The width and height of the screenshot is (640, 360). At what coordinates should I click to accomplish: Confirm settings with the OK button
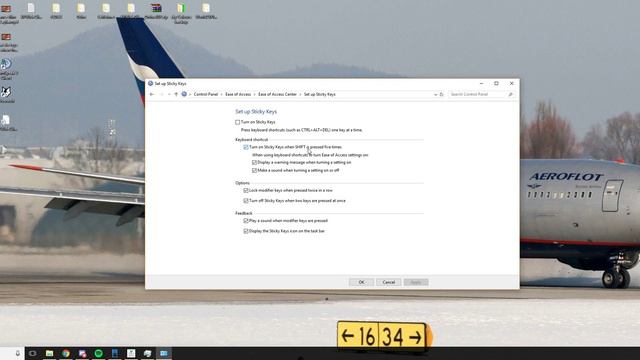coord(361,282)
